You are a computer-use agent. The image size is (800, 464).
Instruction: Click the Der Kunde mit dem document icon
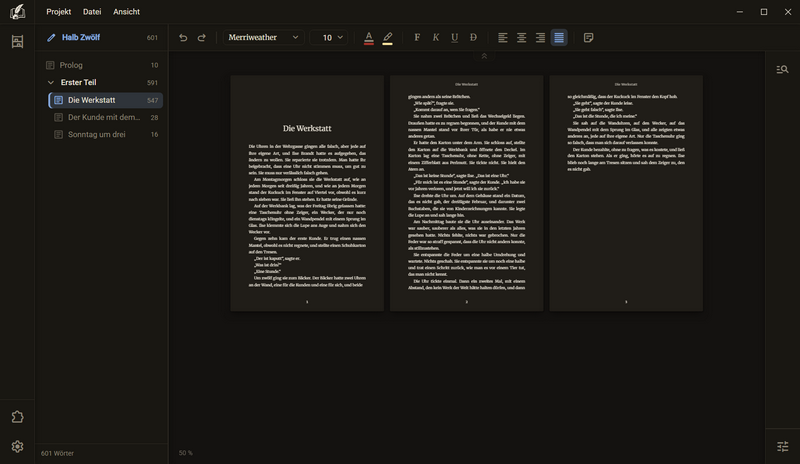click(x=59, y=117)
